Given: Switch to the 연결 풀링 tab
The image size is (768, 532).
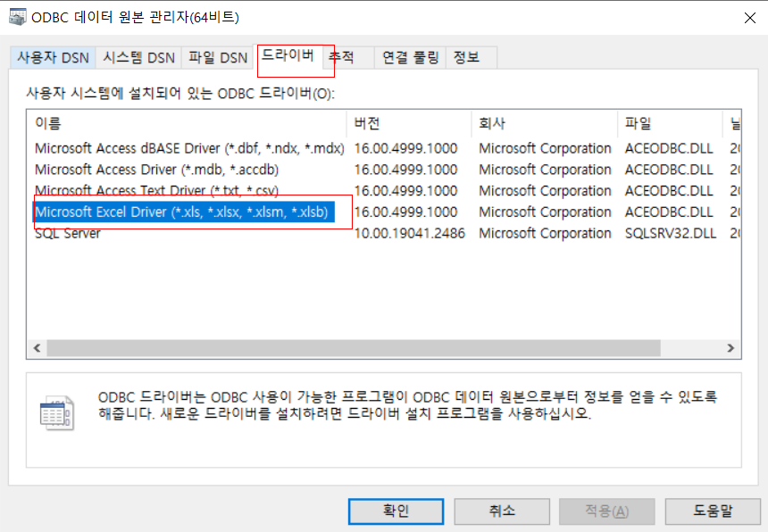Looking at the screenshot, I should click(410, 58).
